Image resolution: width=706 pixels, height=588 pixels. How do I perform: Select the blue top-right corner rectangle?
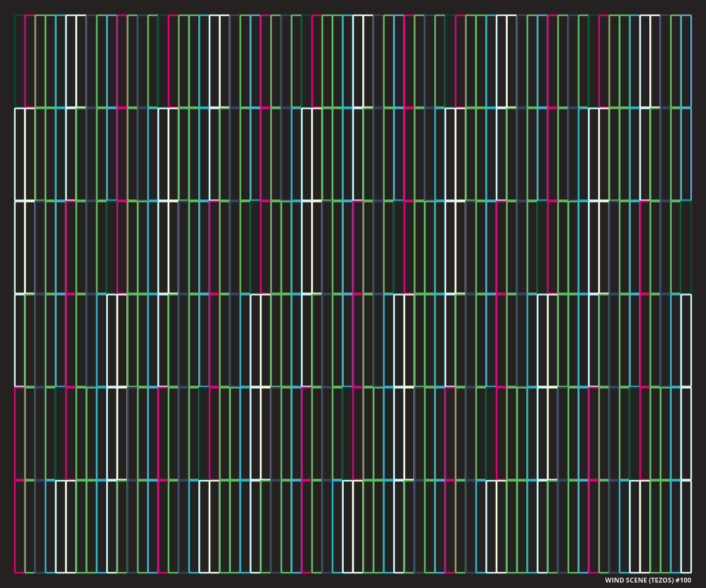[x=686, y=61]
